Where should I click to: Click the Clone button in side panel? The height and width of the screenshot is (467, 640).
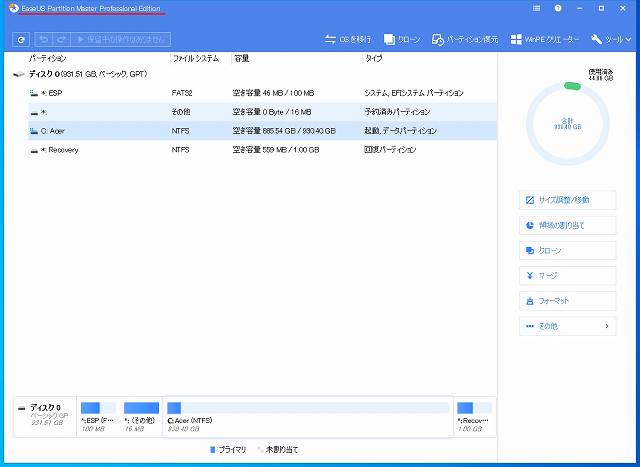(567, 251)
